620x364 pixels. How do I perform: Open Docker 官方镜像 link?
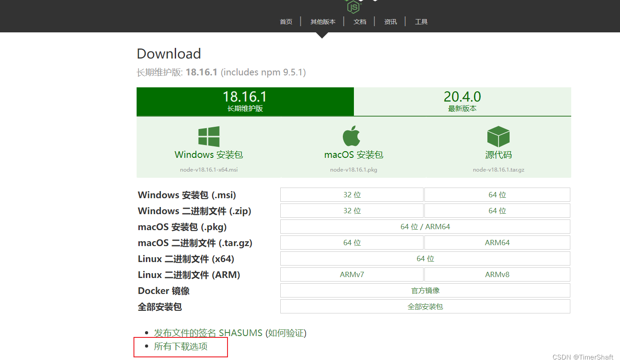(x=425, y=290)
